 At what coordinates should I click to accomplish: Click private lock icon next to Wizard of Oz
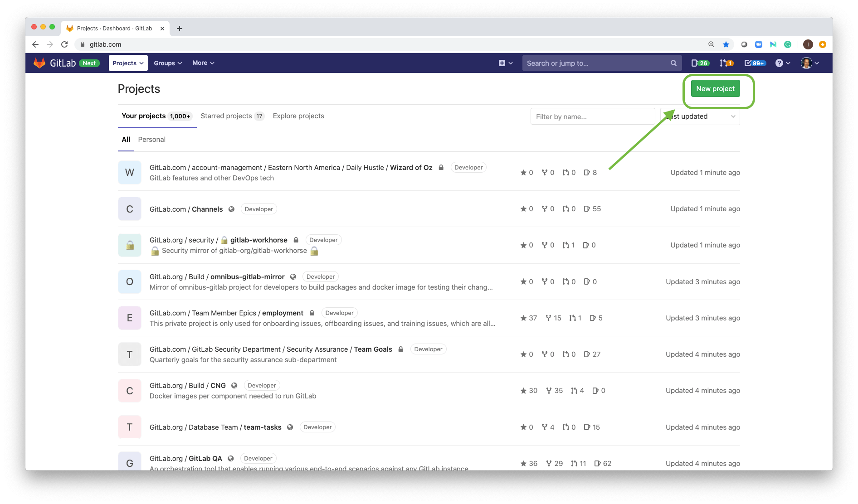click(441, 168)
